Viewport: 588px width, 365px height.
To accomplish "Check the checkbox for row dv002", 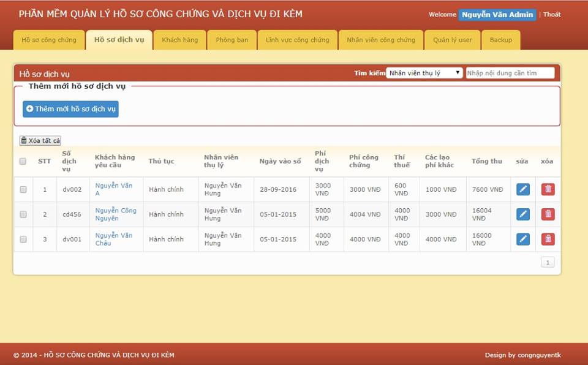I will (23, 189).
